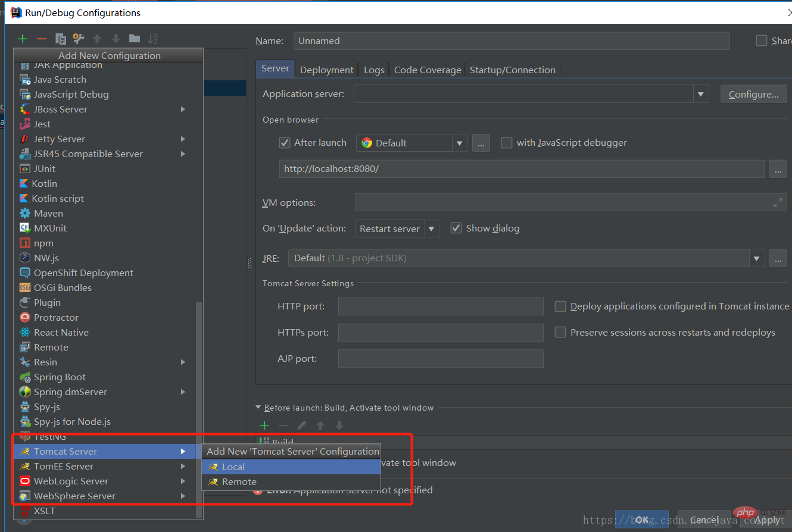Choose Remote Tomcat Server configuration
This screenshot has height=532, width=792.
pyautogui.click(x=291, y=481)
